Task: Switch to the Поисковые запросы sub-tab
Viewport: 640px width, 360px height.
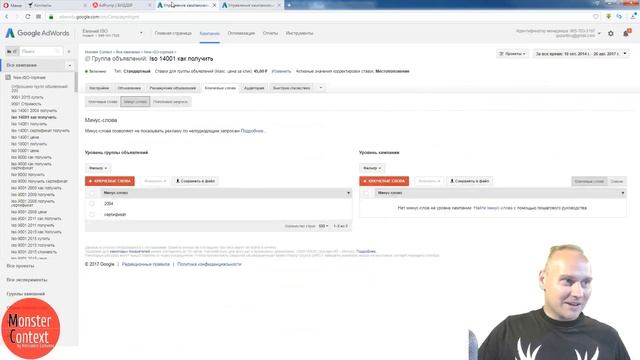Action: [170, 102]
